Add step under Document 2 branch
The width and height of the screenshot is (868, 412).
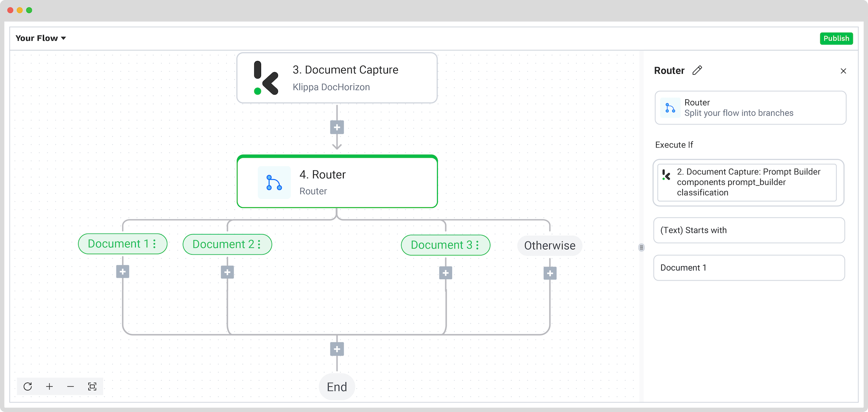tap(227, 272)
